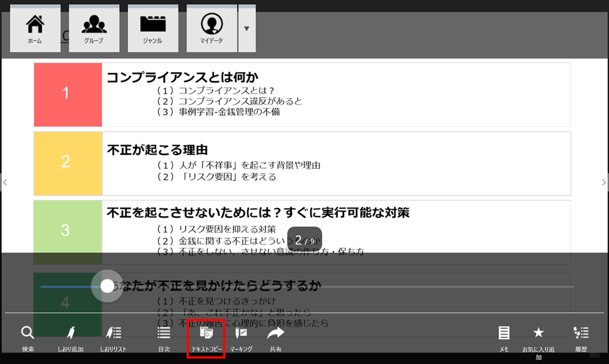
Task: Go to the previous page using the left arrow
Action: (x=5, y=182)
